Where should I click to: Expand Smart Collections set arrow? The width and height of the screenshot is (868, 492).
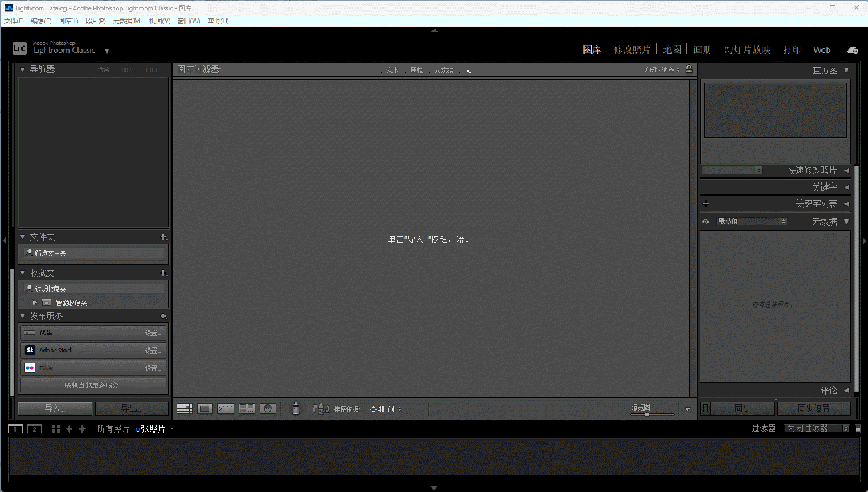coord(35,303)
